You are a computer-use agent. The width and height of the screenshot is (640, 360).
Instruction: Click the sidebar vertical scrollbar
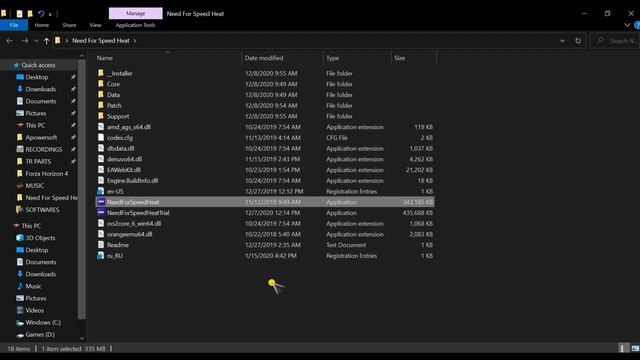[x=82, y=190]
